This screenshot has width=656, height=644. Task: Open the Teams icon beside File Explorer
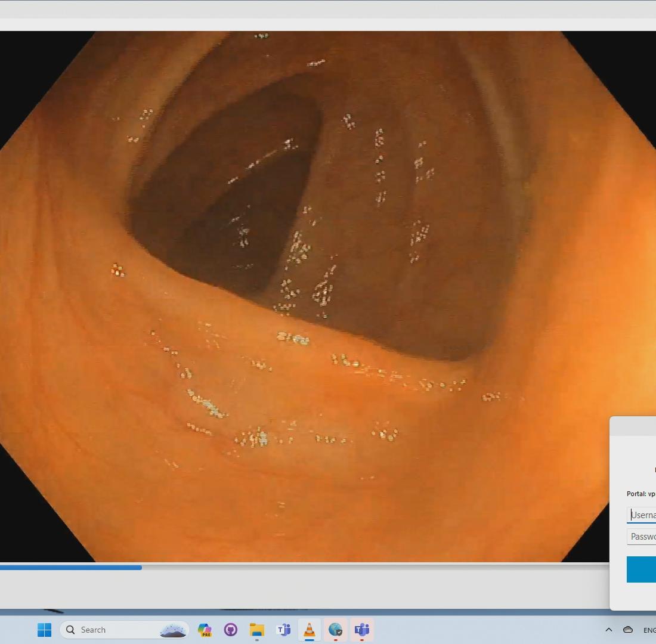tap(283, 630)
